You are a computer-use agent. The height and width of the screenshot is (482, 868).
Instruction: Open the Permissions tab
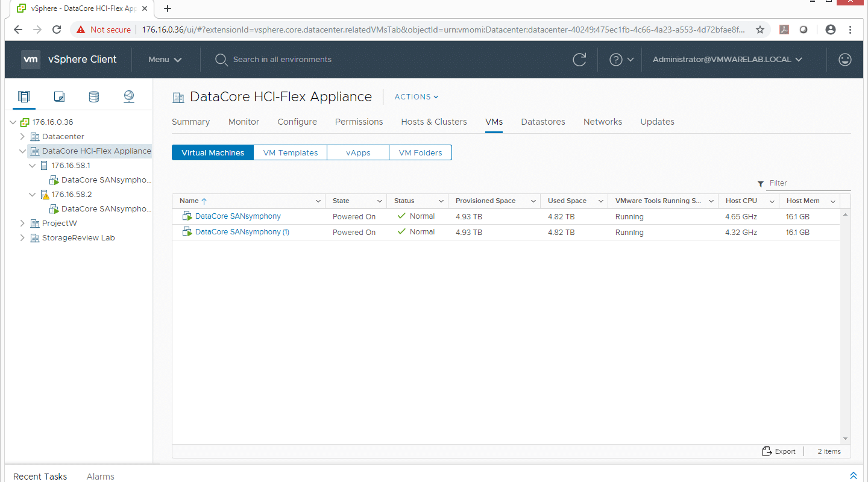point(359,122)
